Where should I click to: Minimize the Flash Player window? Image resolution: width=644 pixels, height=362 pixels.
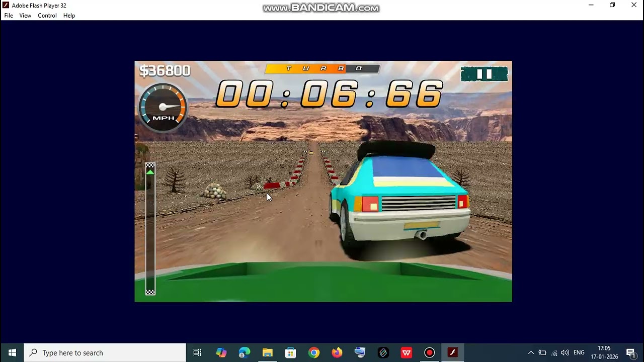pyautogui.click(x=591, y=5)
